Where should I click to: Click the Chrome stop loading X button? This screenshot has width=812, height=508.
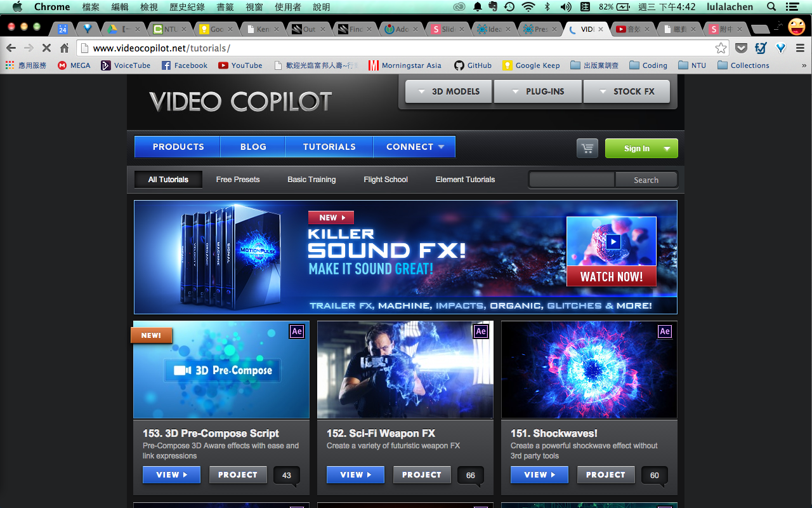(46, 48)
